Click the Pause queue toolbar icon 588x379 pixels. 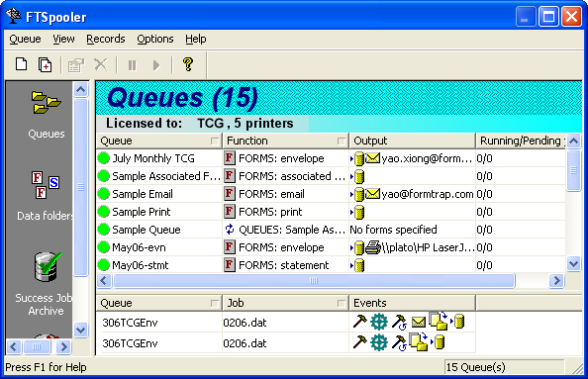click(x=132, y=65)
